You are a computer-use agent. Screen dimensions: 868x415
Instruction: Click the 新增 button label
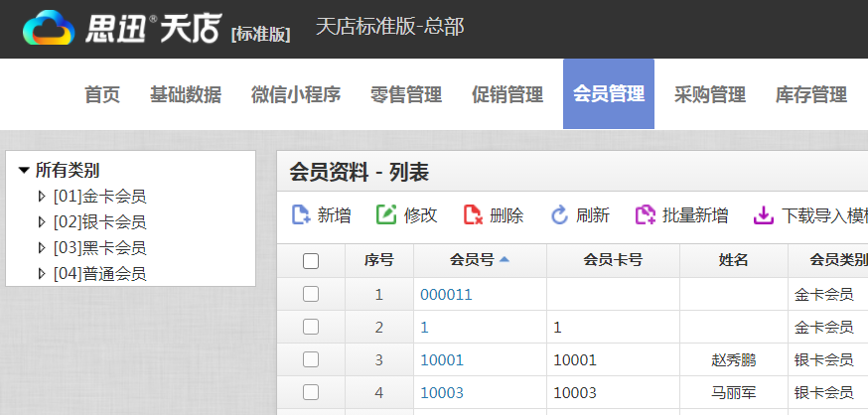(x=334, y=214)
